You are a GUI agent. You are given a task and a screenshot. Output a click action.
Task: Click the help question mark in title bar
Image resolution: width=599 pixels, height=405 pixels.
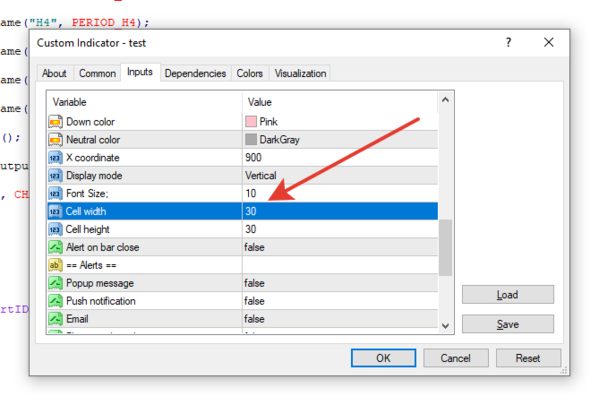coord(508,42)
